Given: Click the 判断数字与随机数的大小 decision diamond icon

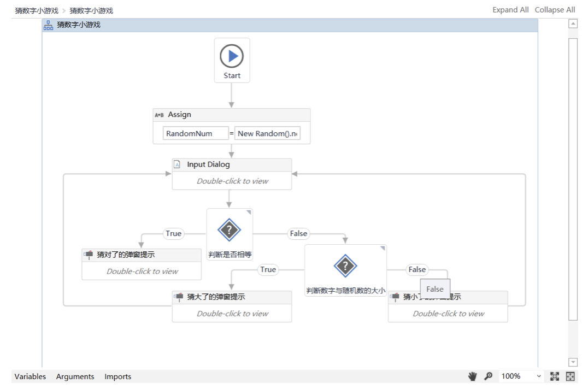Looking at the screenshot, I should click(345, 267).
